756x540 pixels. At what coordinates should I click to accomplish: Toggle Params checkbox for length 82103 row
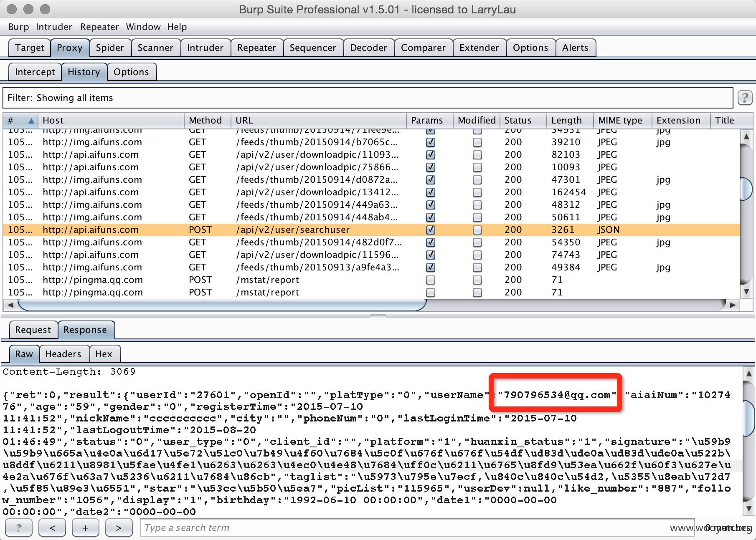click(430, 155)
